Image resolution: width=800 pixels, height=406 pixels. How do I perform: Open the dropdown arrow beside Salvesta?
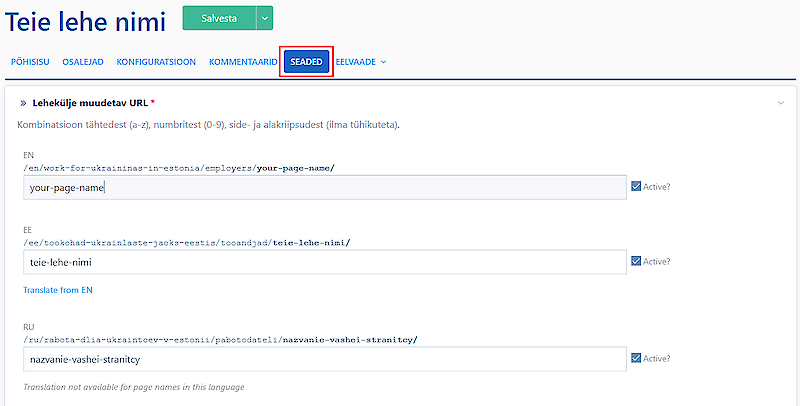265,17
